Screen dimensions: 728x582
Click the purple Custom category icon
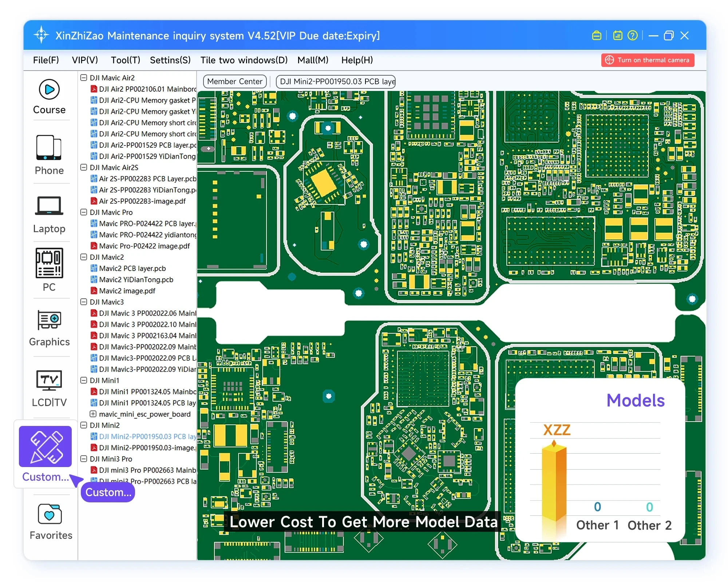point(45,446)
